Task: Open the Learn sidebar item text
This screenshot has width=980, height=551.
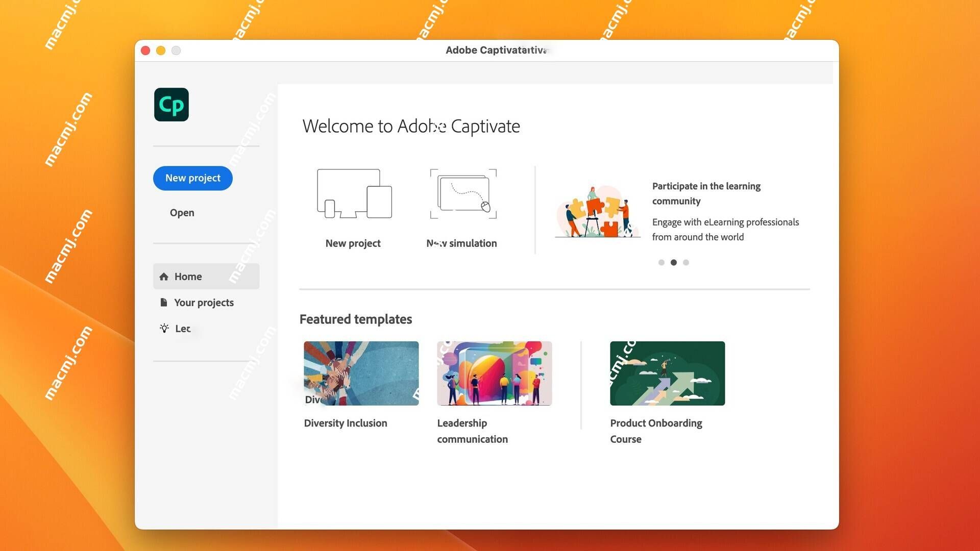Action: pos(183,329)
